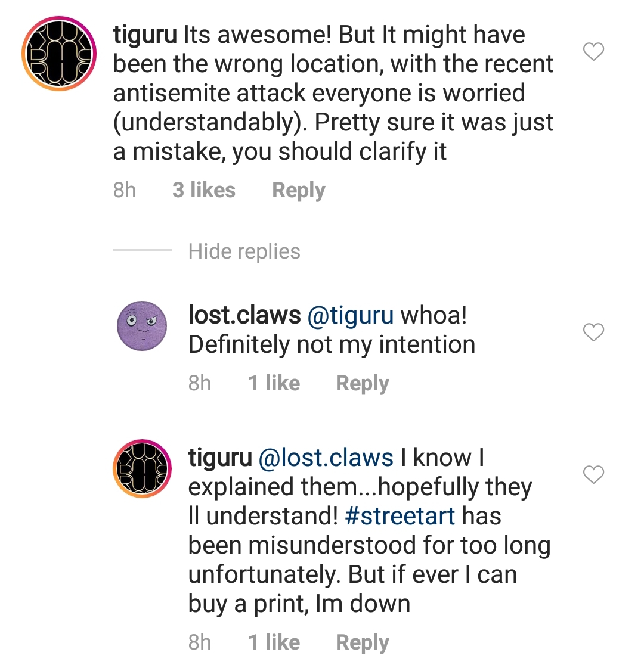The width and height of the screenshot is (644, 665).
Task: View the 1 like on lost.claws' reply
Action: point(274,383)
